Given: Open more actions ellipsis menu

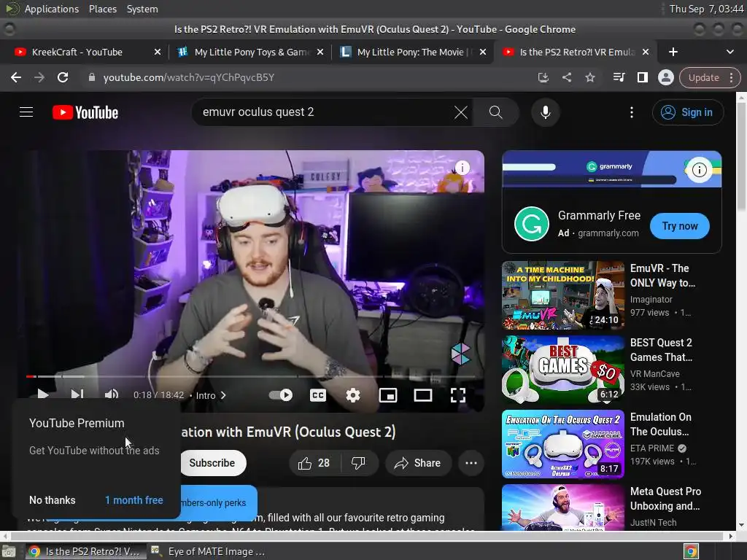Looking at the screenshot, I should click(471, 463).
